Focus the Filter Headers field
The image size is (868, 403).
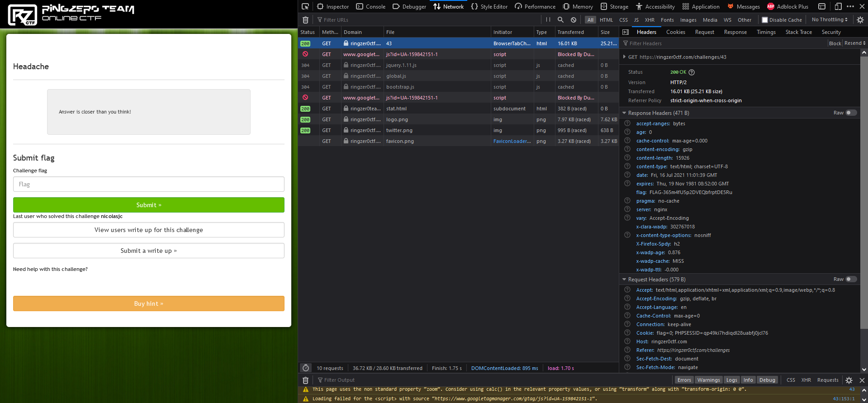coord(724,43)
